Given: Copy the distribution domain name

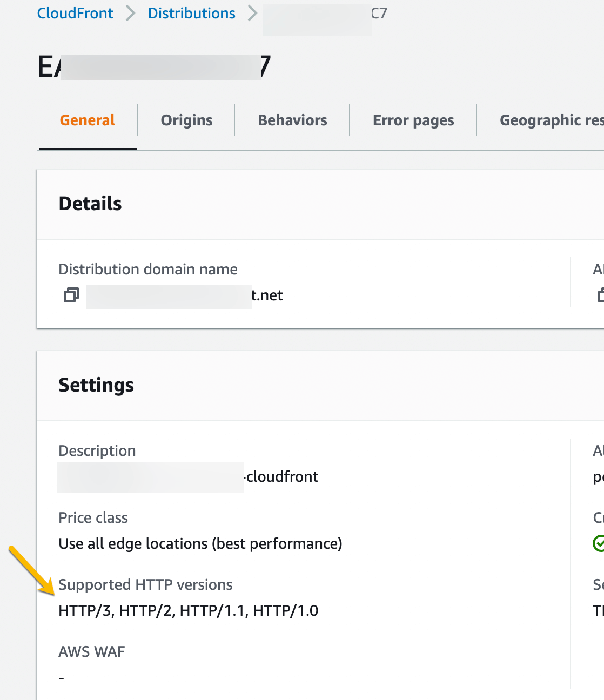Looking at the screenshot, I should 70,295.
